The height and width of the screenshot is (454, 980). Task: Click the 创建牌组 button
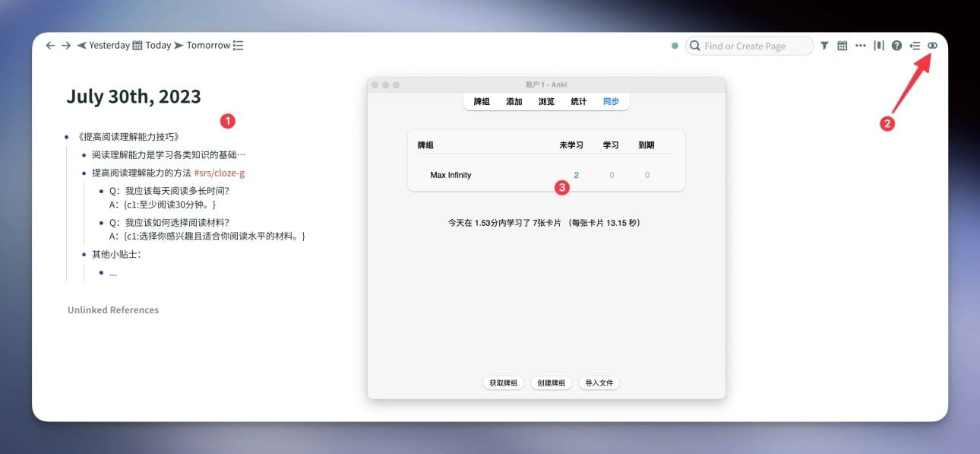551,383
